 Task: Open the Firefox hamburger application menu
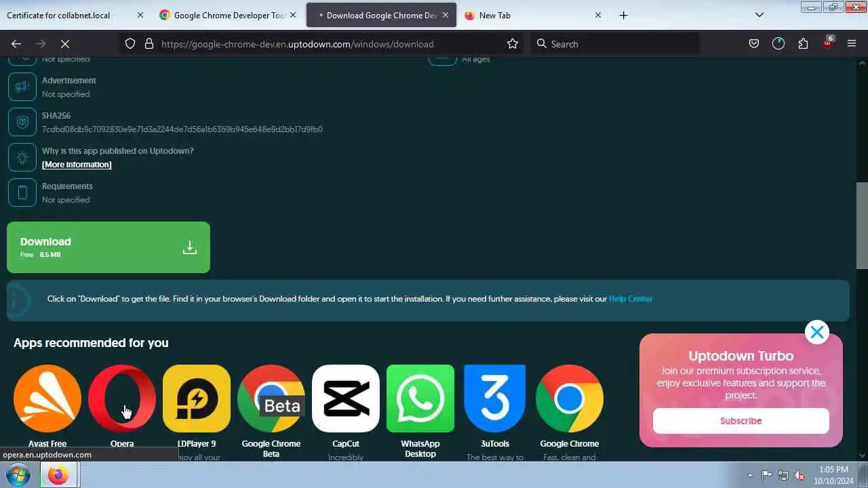852,43
